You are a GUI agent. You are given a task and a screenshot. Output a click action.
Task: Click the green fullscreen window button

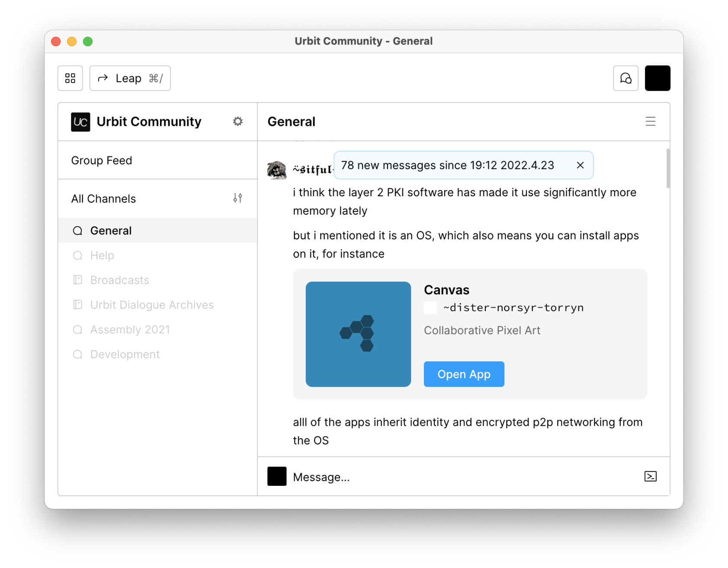pyautogui.click(x=88, y=41)
